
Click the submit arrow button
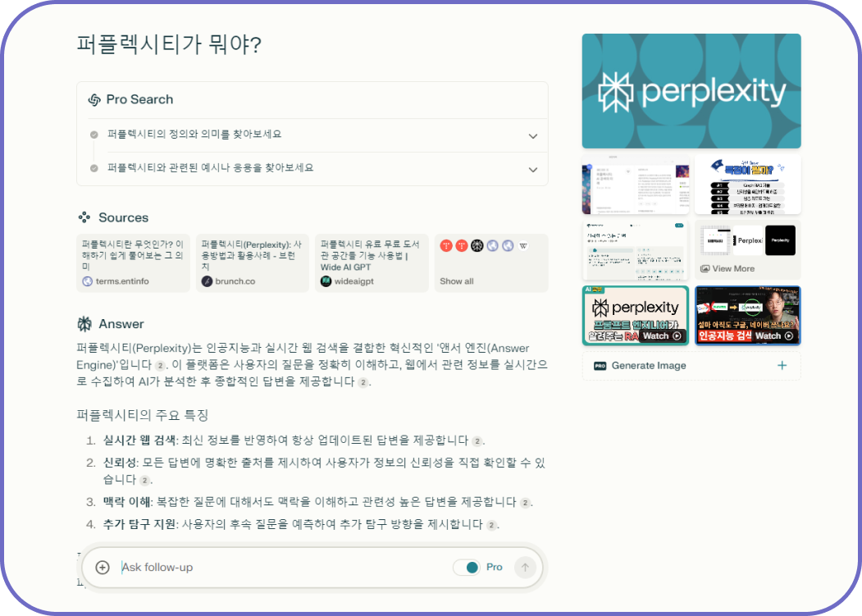pos(525,567)
